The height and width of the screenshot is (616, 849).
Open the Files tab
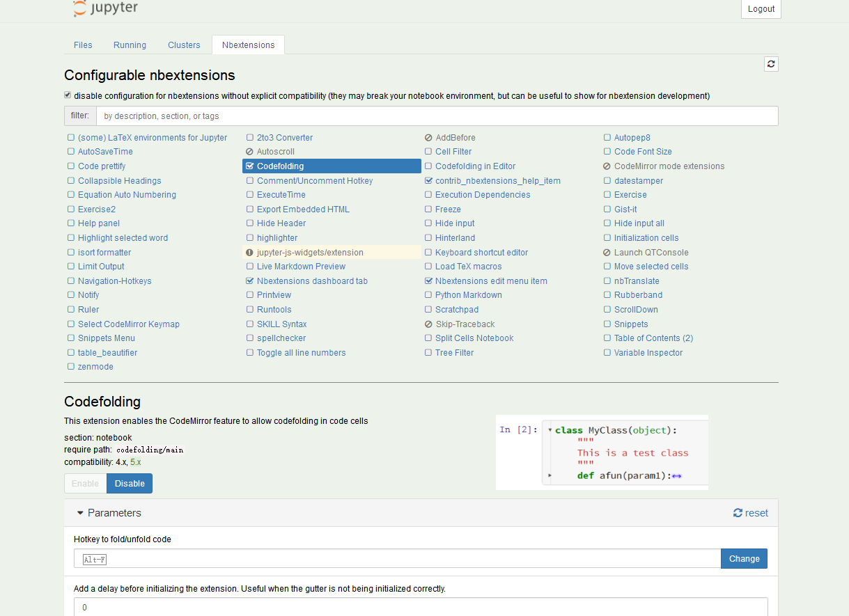point(83,45)
